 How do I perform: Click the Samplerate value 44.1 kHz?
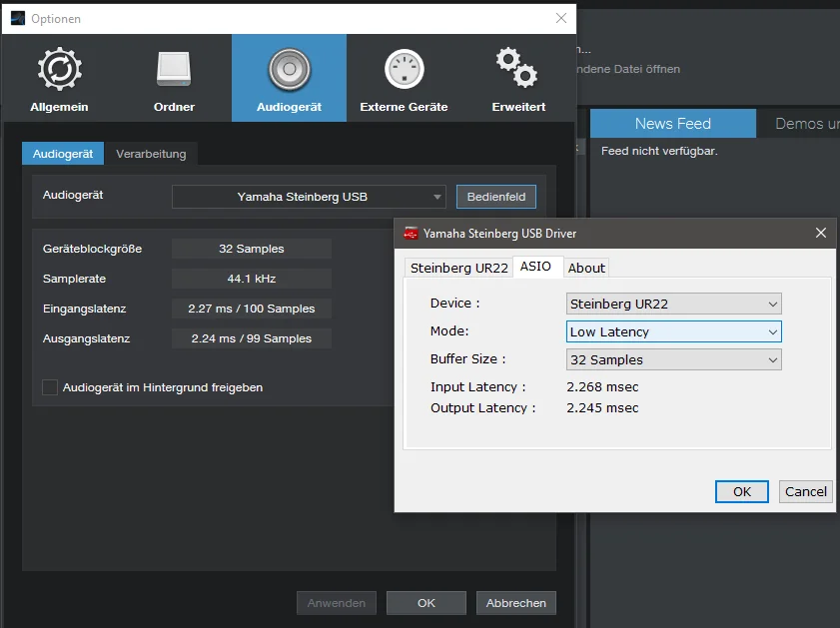point(252,279)
